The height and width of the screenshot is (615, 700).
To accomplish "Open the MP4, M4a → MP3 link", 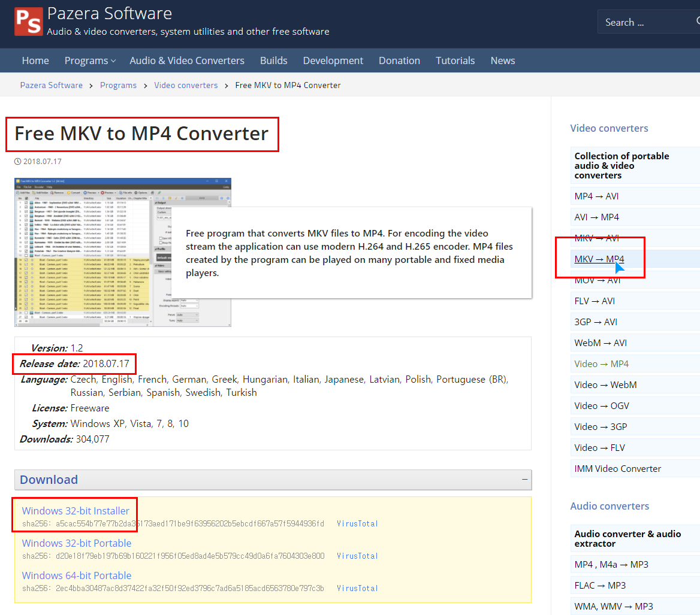I will [x=611, y=565].
